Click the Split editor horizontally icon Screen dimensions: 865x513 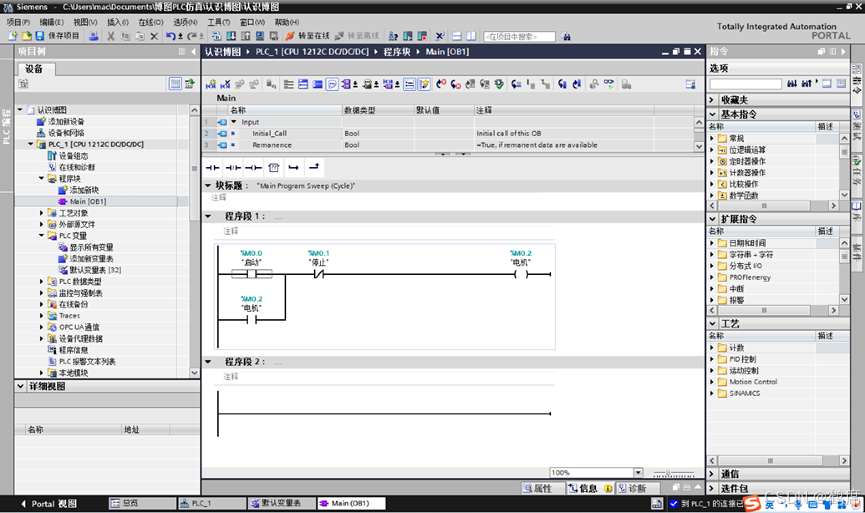(x=457, y=36)
